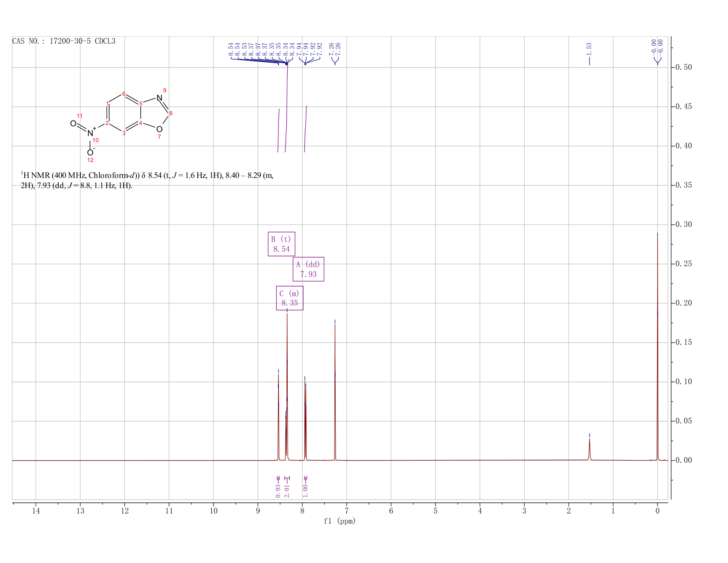728x563 pixels.
Task: Select multiplet box C (m) 8.35
Action: (x=290, y=298)
